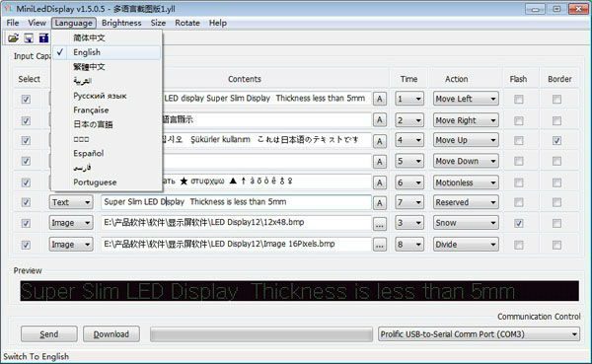Enable Flash for the Move Left row
Viewport: 592px width, 364px height.
click(519, 100)
